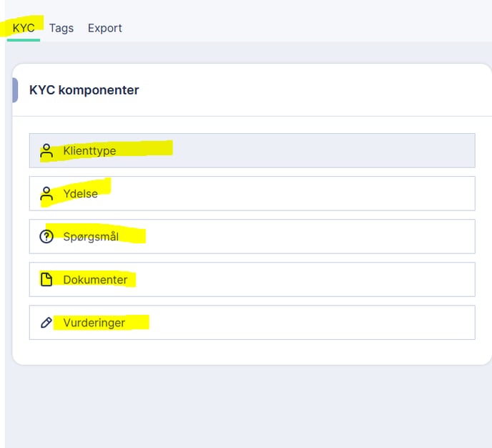Select the Vurderinger label text

(x=94, y=323)
